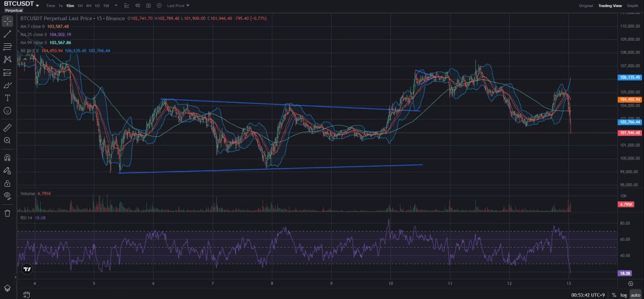Select the 1D timeframe button
Screen dimensions: 644x299
pos(97,6)
